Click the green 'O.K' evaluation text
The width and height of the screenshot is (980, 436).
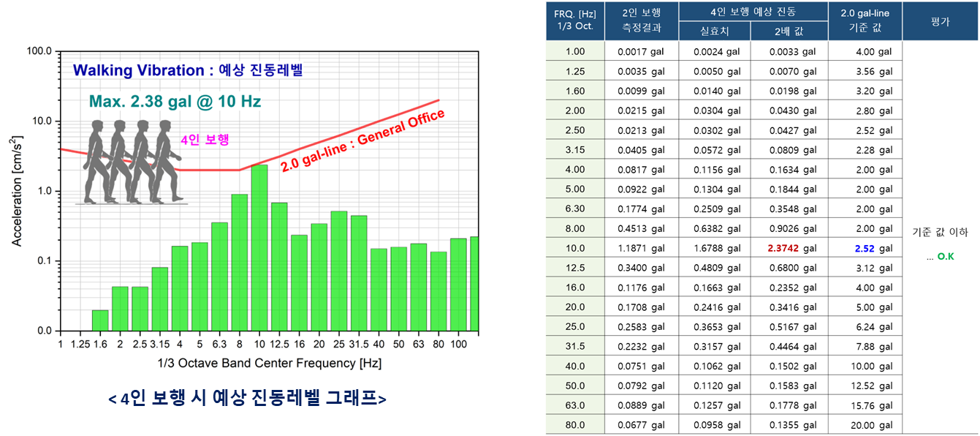[x=945, y=257]
